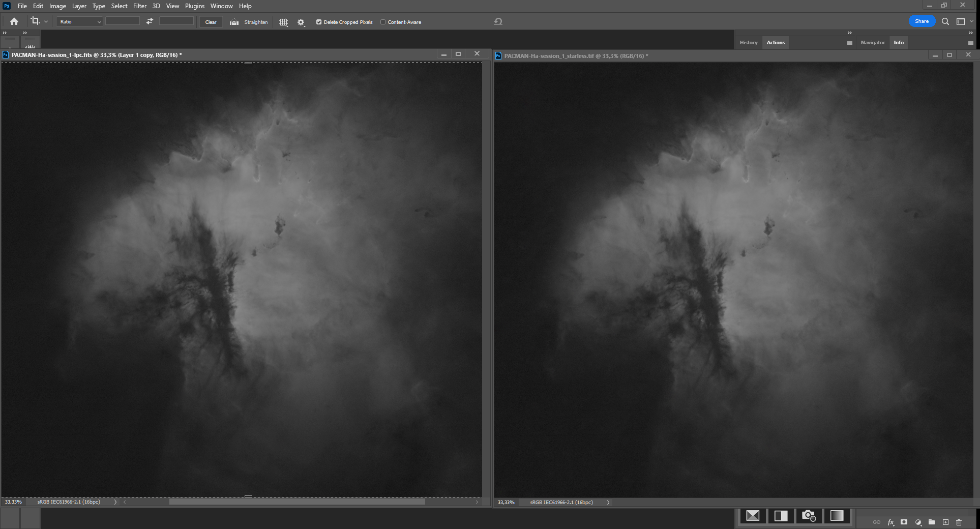The height and width of the screenshot is (529, 980).
Task: Open status info arrow in starless.tif window
Action: coord(608,503)
